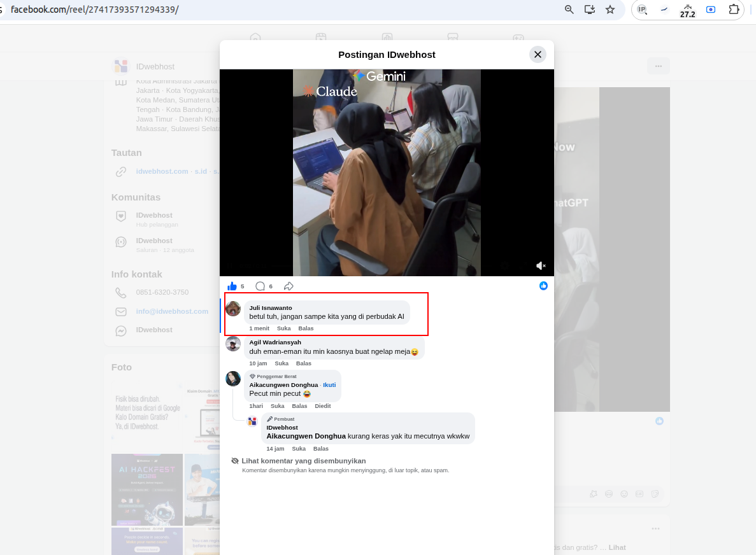Open AI Hackfest 2026 photo thumbnail
Screen dimensions: 756x555
(147, 489)
